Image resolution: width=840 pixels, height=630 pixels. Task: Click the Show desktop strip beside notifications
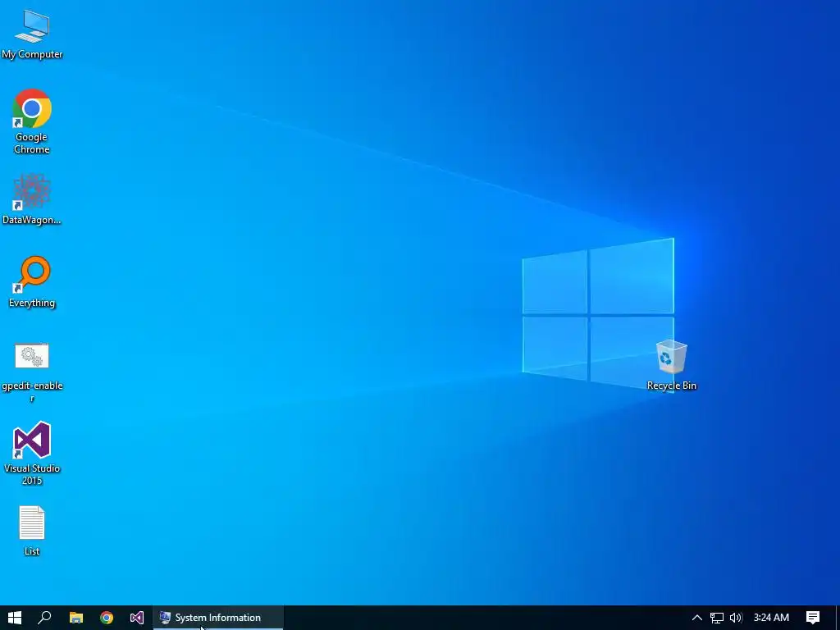pos(838,618)
